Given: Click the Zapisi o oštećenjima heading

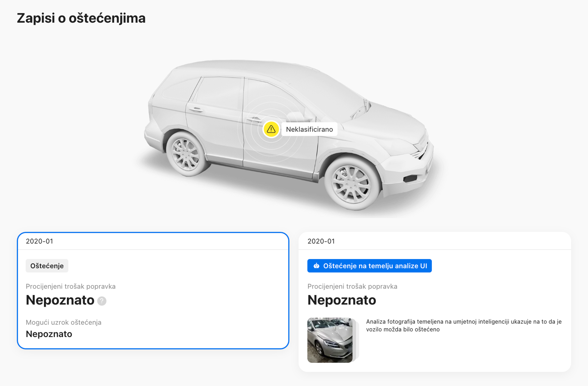Looking at the screenshot, I should [81, 18].
